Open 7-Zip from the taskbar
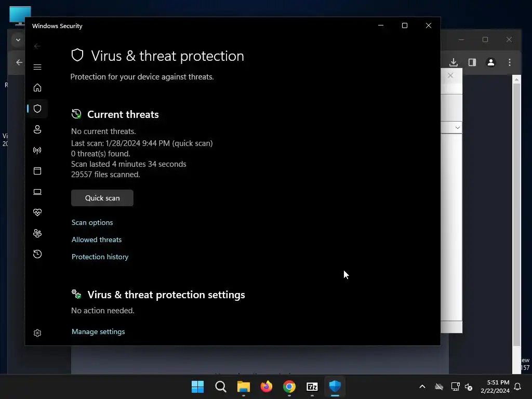 point(312,387)
